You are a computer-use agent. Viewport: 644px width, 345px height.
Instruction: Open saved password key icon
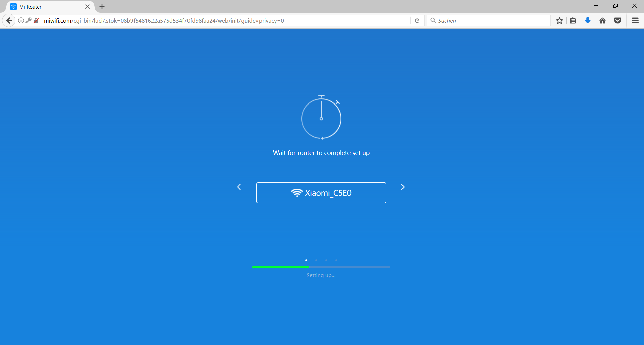coord(29,21)
